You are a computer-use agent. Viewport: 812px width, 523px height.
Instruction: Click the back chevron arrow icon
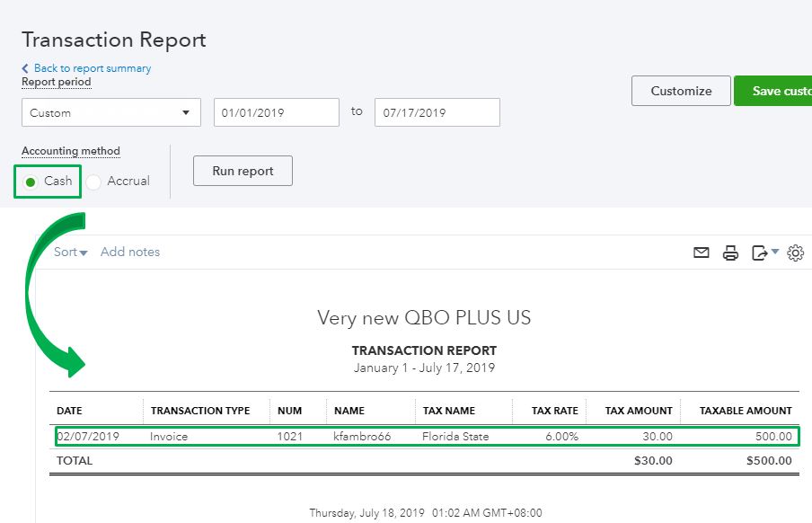click(25, 68)
